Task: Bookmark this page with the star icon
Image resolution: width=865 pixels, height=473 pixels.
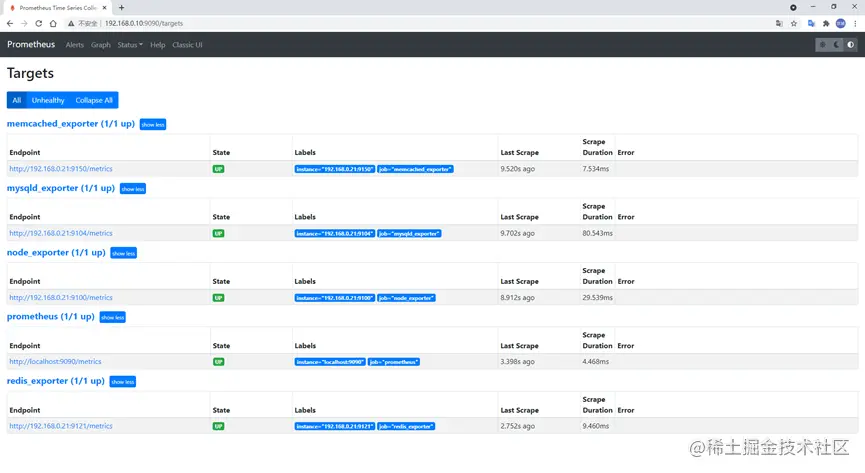Action: point(794,23)
